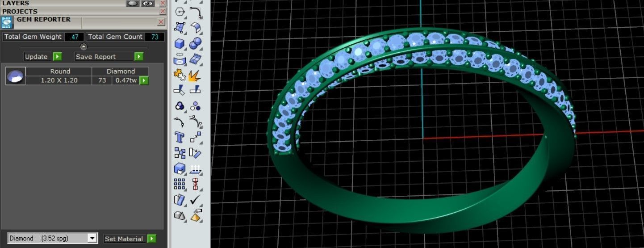Click the Total Gem Count label
644x248 pixels.
(115, 37)
